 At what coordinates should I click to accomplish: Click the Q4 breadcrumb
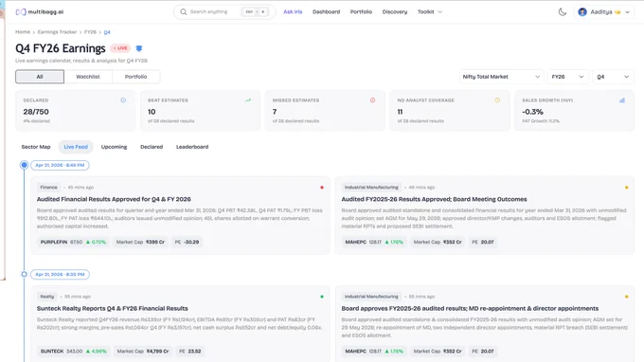(107, 32)
